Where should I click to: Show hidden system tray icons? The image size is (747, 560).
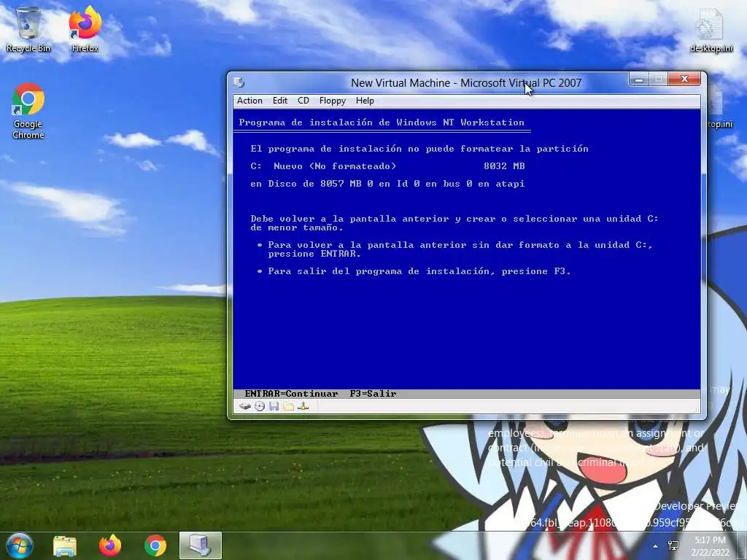point(656,546)
